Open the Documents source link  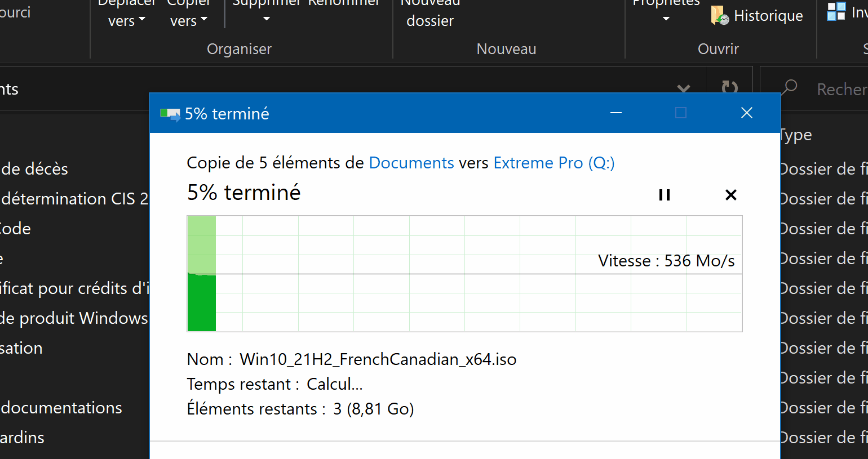(x=411, y=162)
